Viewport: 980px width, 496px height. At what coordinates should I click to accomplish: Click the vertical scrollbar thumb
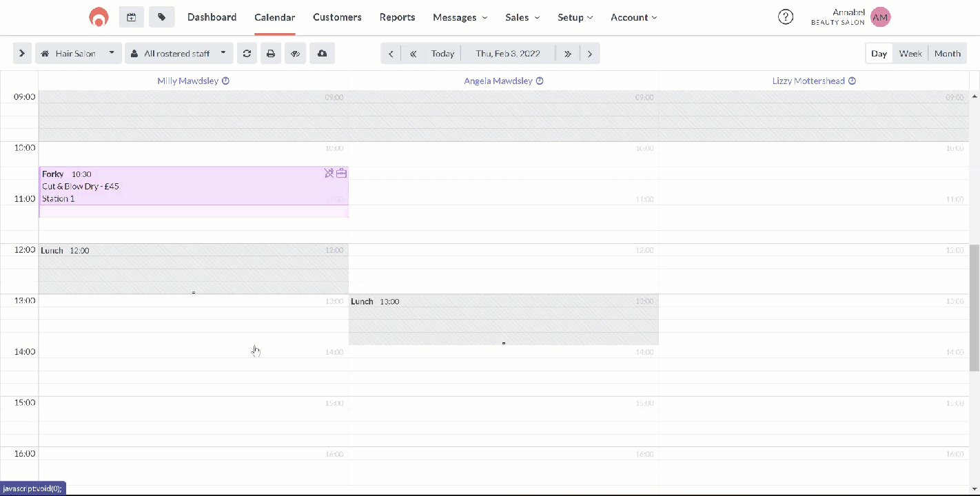pos(974,307)
